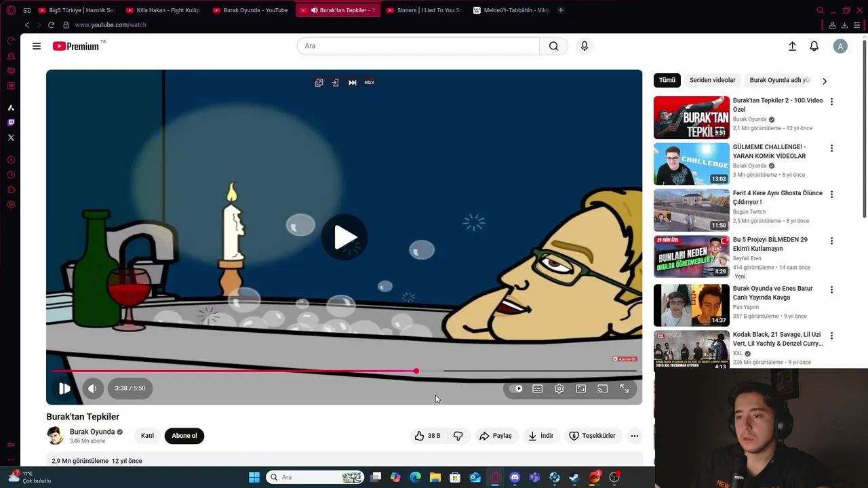The height and width of the screenshot is (488, 868).
Task: Click the YouTube Ara search field
Action: [x=418, y=46]
